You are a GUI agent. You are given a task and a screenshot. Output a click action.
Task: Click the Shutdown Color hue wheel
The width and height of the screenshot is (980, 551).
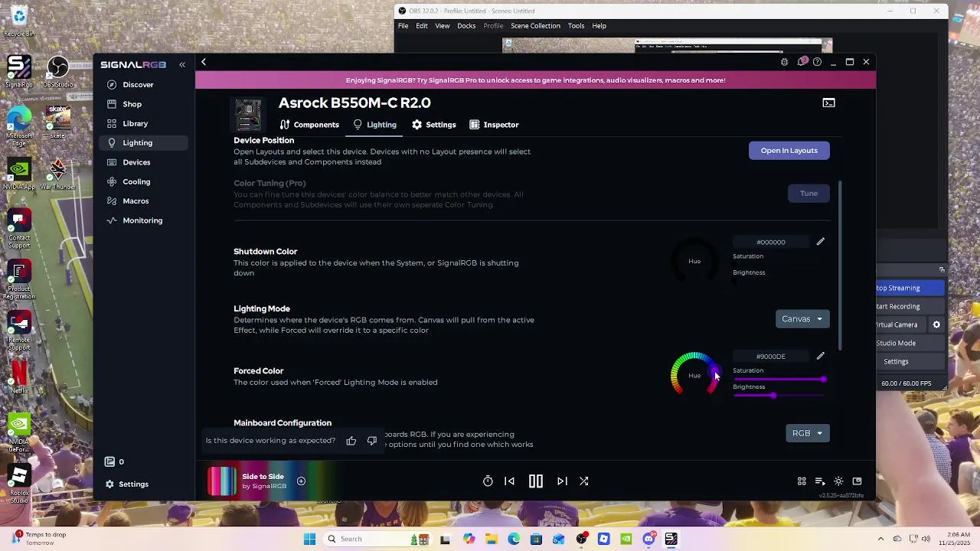tap(694, 261)
